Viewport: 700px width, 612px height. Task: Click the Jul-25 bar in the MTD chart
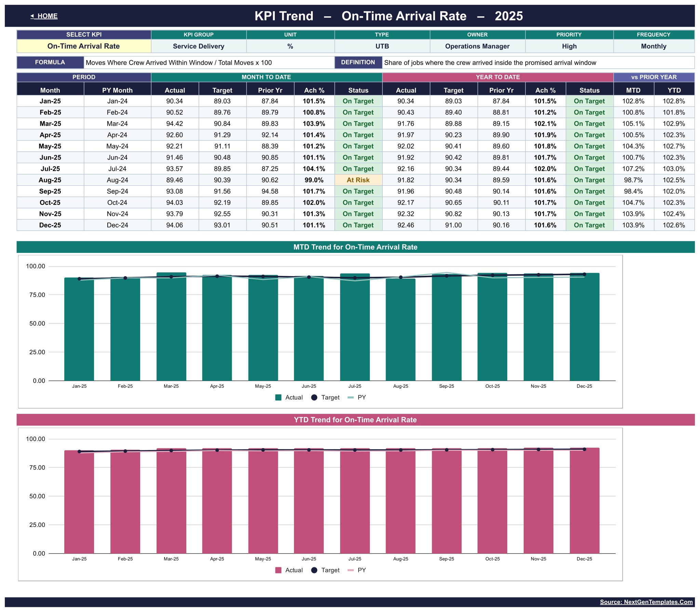(x=355, y=327)
